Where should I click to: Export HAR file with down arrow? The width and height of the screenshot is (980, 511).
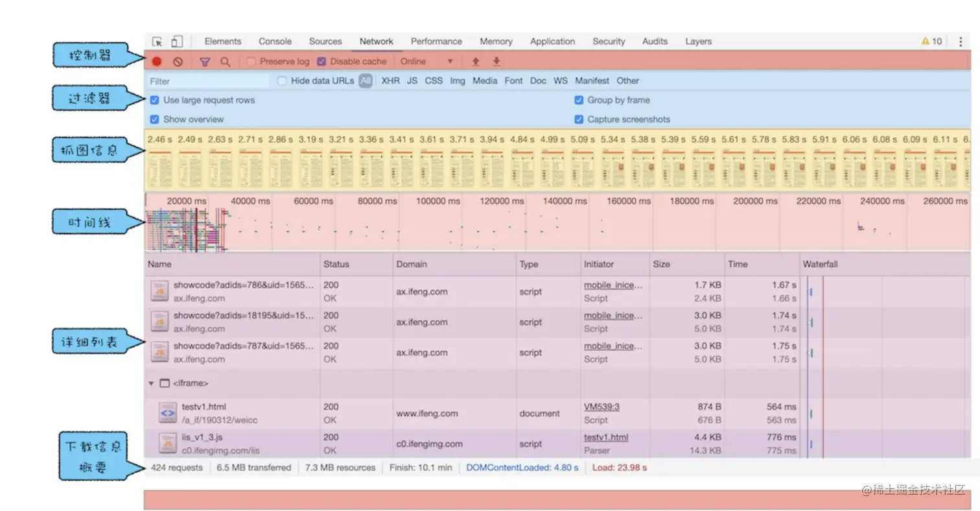coord(496,62)
